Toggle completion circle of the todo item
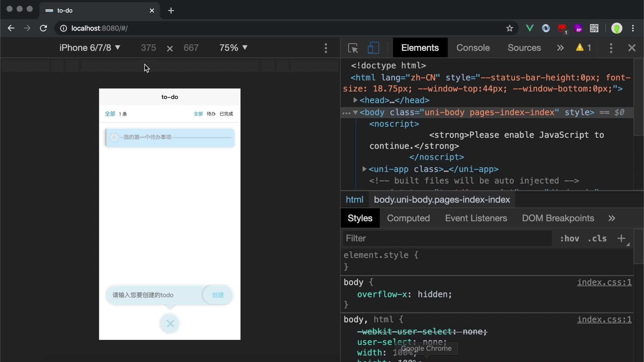 114,137
